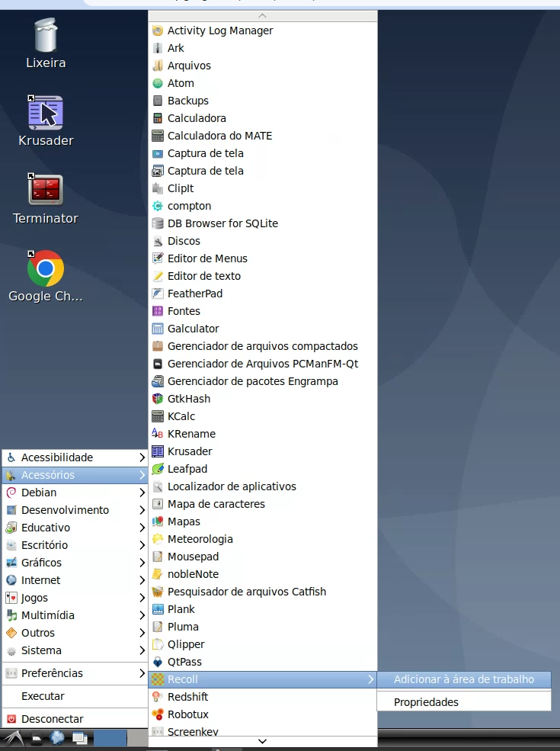
Task: Click Executar to run a command
Action: pyautogui.click(x=75, y=696)
